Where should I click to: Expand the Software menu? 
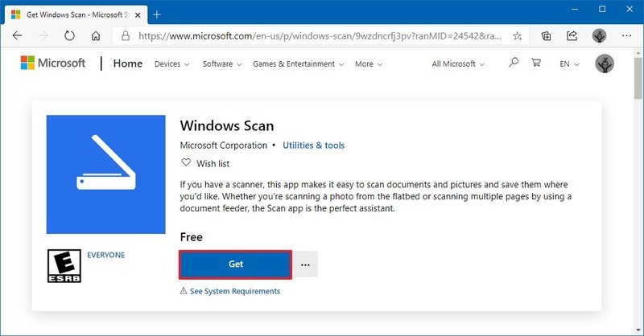pos(222,64)
